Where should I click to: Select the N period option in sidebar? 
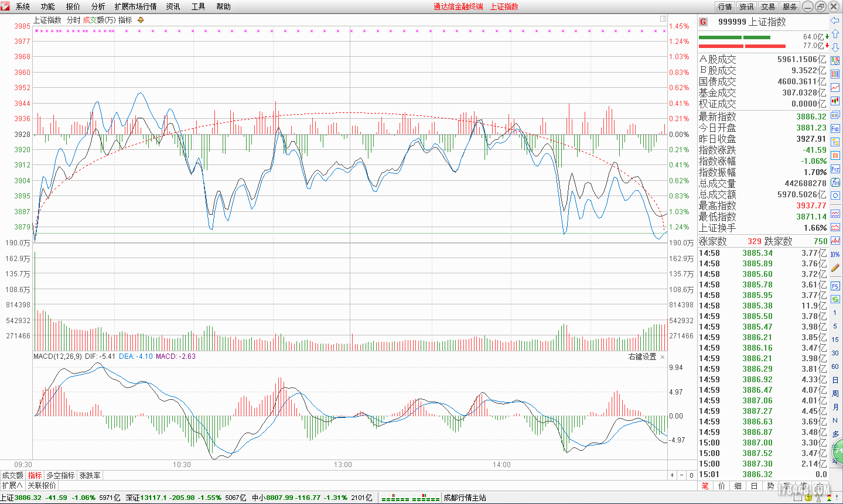point(835,420)
